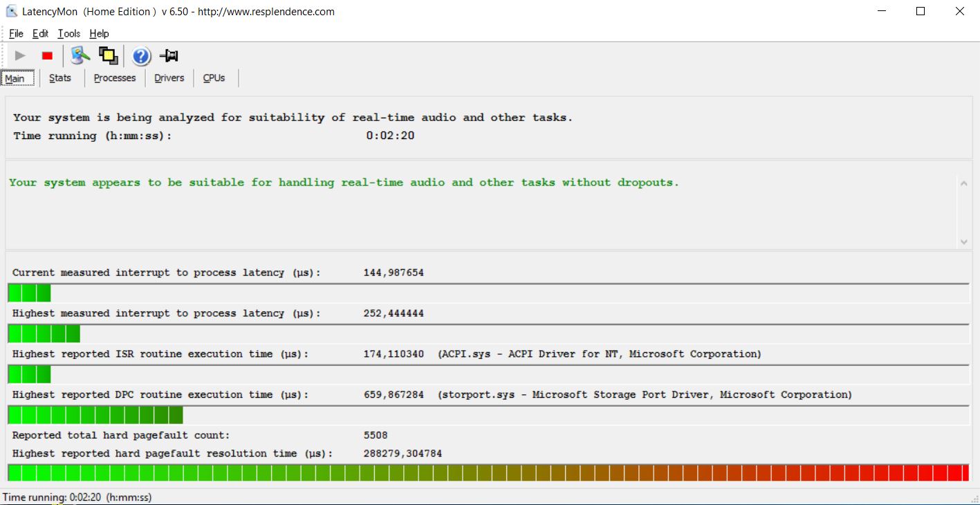Click the pin window toolbar icon
This screenshot has height=505, width=980.
coord(169,55)
